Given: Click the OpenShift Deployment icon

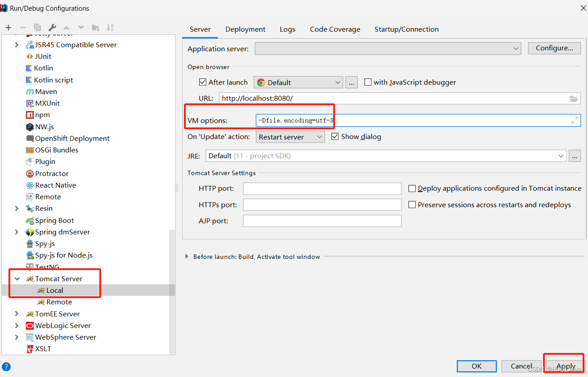Looking at the screenshot, I should [30, 139].
